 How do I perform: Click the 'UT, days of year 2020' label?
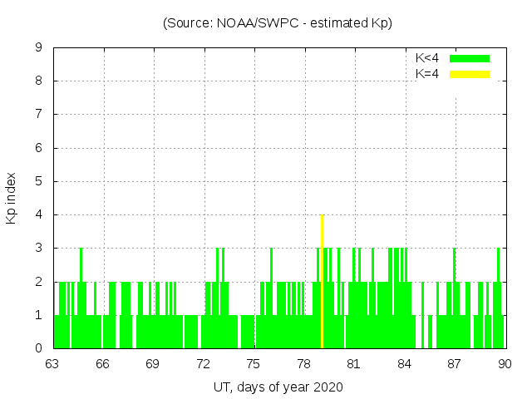point(278,387)
